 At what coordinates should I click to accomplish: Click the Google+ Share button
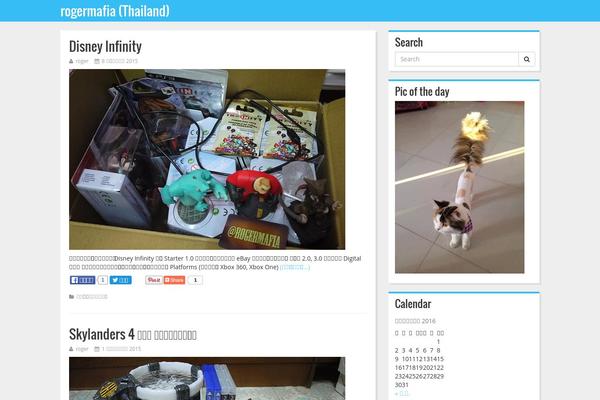[174, 280]
